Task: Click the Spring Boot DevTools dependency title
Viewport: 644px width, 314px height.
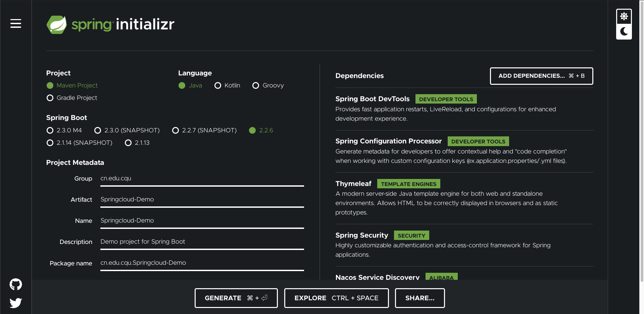Action: tap(373, 99)
